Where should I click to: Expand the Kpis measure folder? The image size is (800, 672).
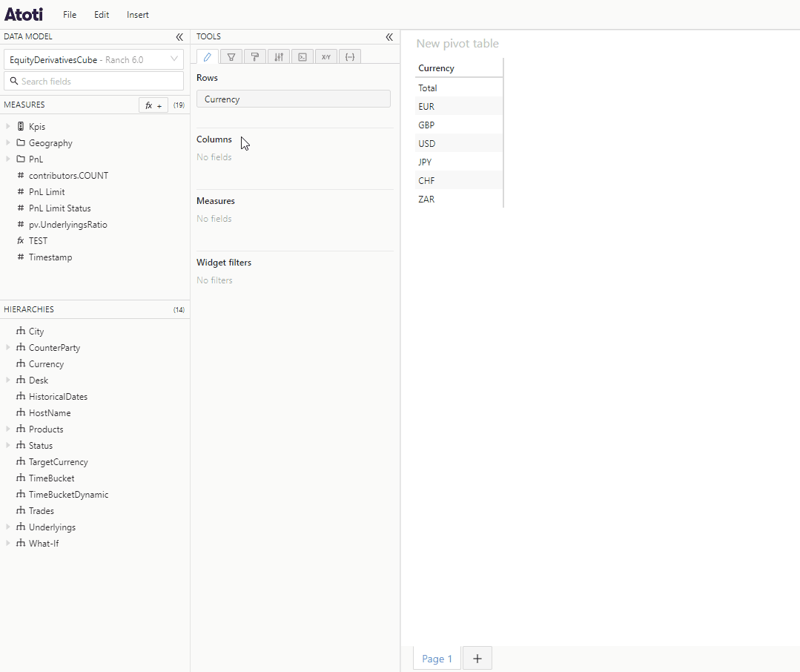coord(7,126)
